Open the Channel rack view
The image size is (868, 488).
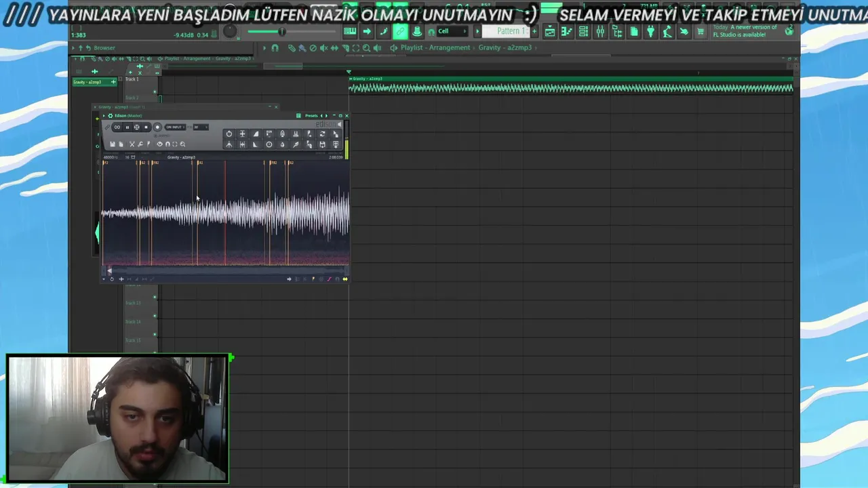583,31
